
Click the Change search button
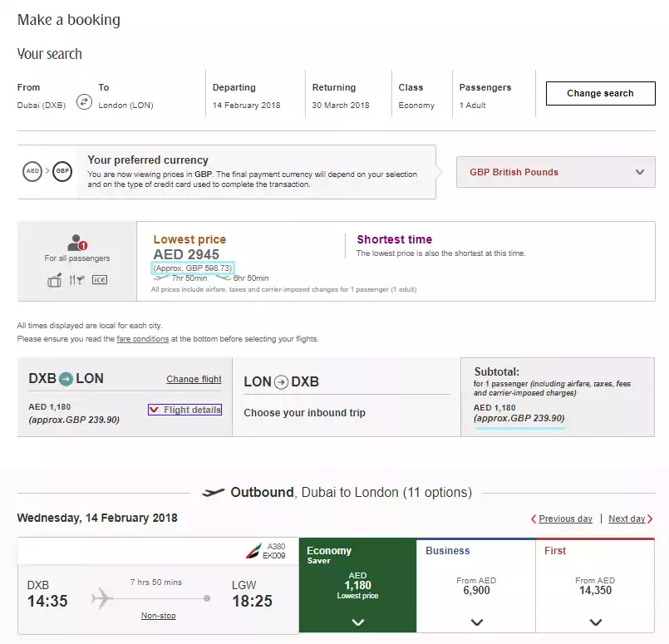coord(600,93)
